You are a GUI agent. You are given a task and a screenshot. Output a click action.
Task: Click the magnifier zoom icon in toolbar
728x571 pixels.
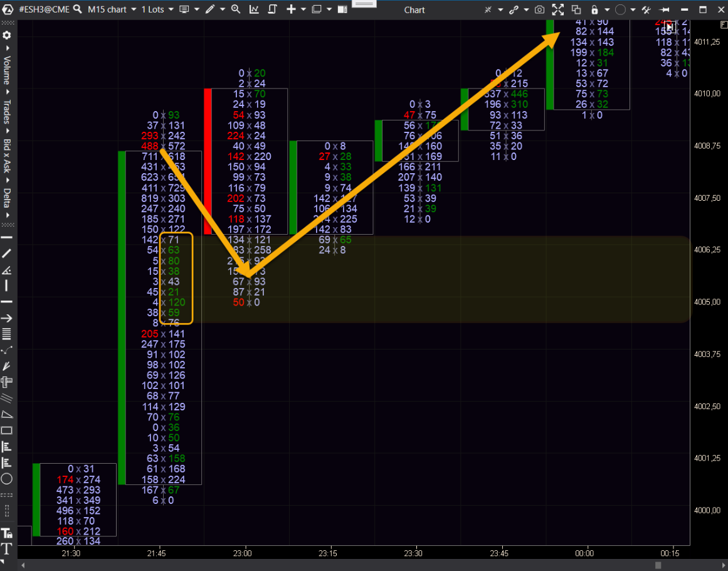coord(236,9)
